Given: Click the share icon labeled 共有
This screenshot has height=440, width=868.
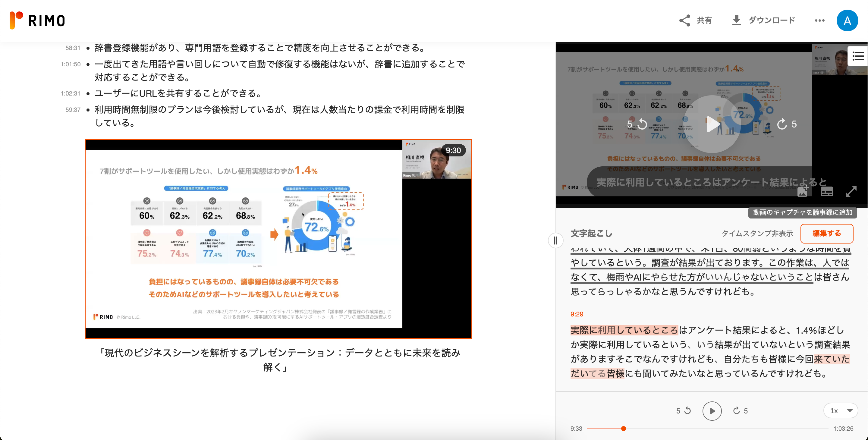Looking at the screenshot, I should click(685, 20).
